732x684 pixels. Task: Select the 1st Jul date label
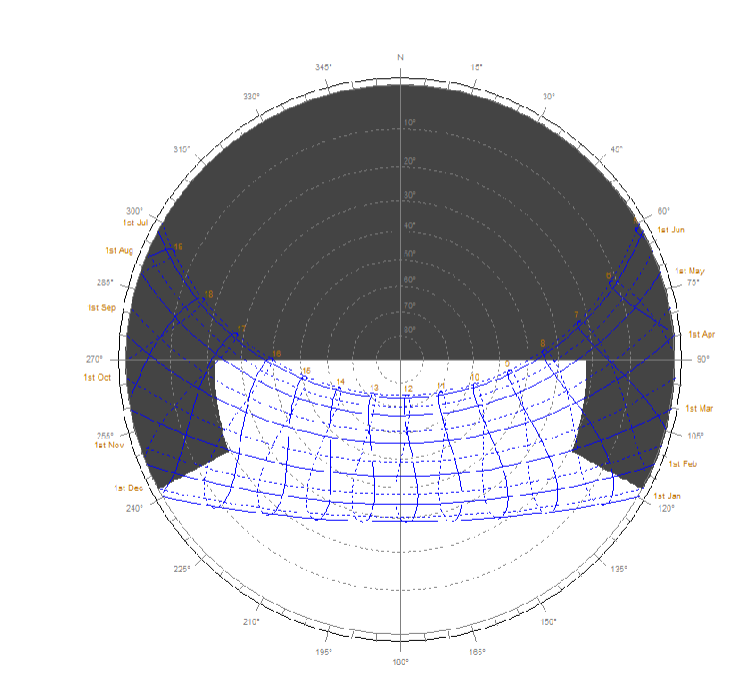136,222
